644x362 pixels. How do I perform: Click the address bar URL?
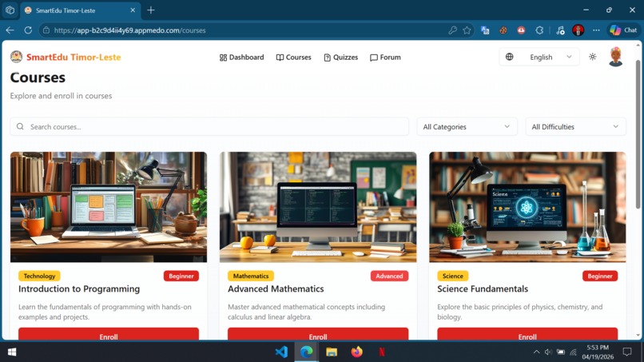click(x=129, y=30)
